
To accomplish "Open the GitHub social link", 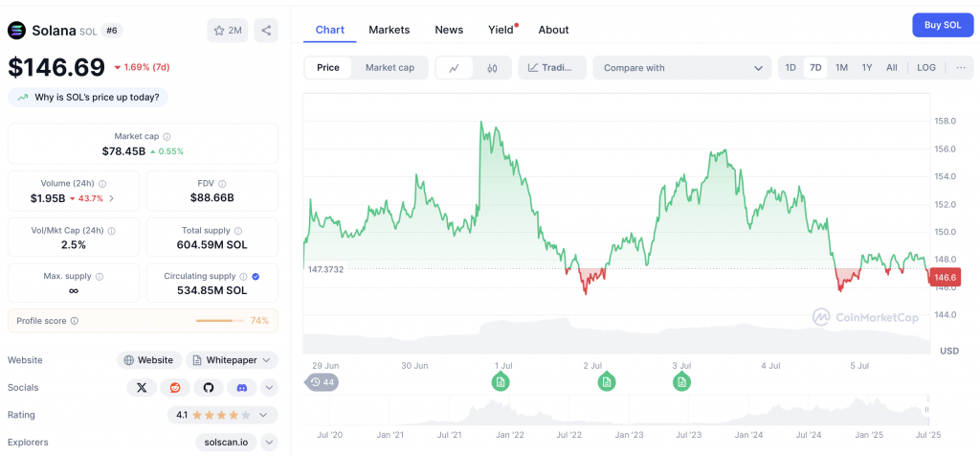I will pyautogui.click(x=209, y=388).
